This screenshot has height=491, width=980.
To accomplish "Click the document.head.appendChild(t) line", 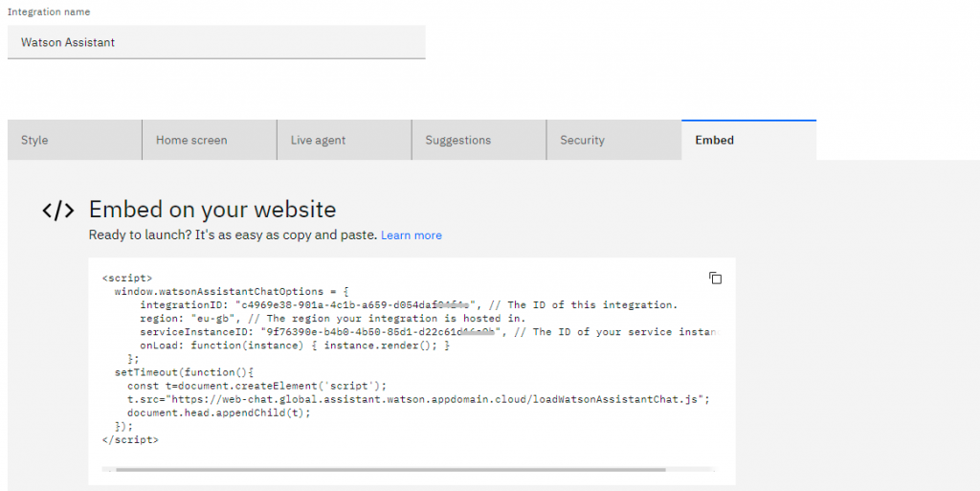I will click(219, 413).
